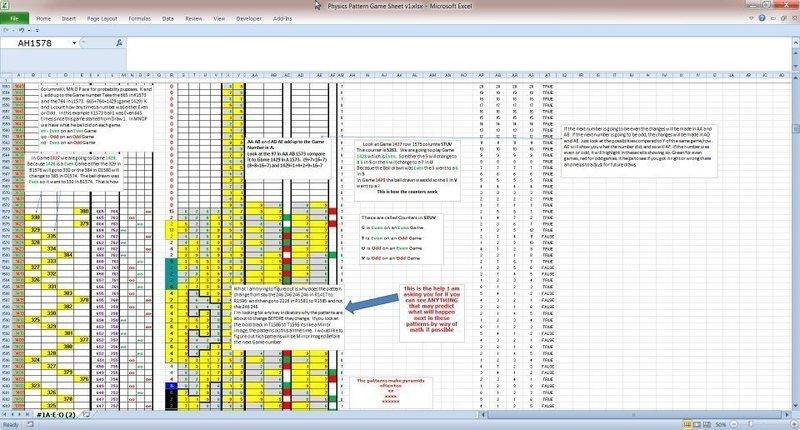Click the vertical scroll down arrow
Viewport: 800px width, 430px height.
point(796,407)
